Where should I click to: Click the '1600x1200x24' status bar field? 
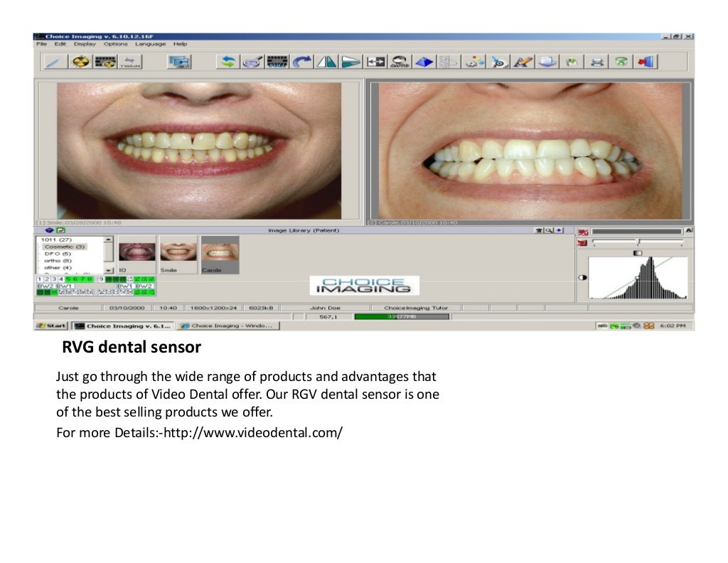pyautogui.click(x=213, y=308)
